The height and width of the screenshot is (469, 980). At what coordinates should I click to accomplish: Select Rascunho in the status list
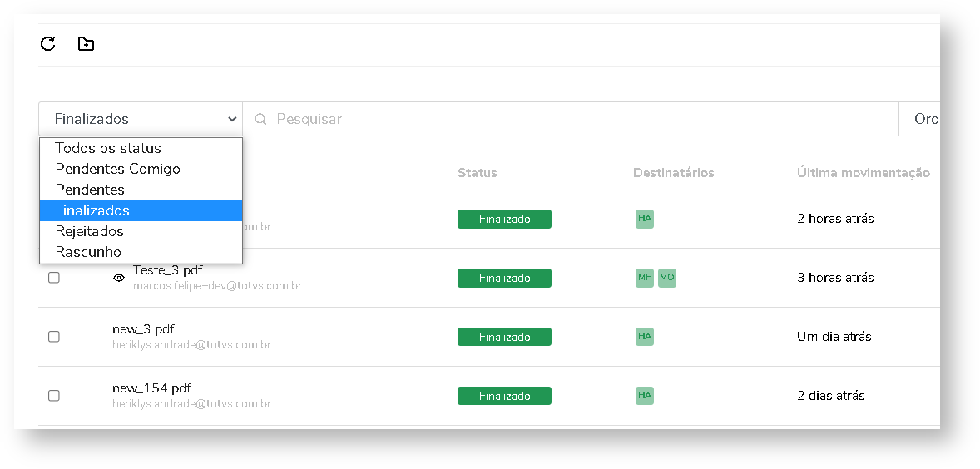(x=88, y=252)
